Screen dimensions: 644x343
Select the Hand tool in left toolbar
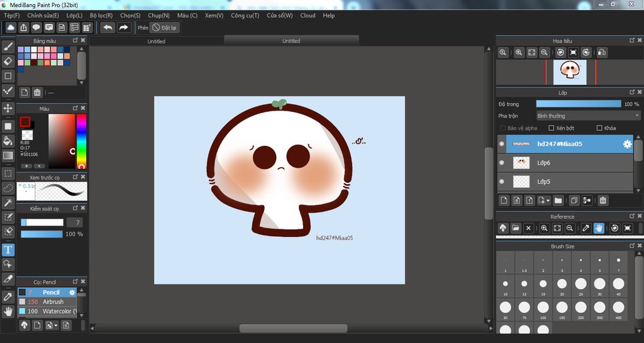pyautogui.click(x=8, y=311)
